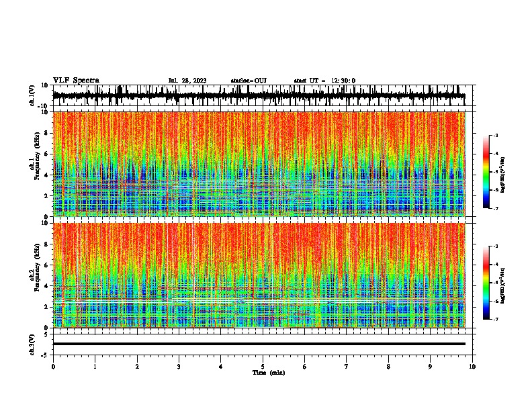This screenshot has width=532, height=411.
Task: Click the "station=OUJ" header label
Action: [249, 81]
